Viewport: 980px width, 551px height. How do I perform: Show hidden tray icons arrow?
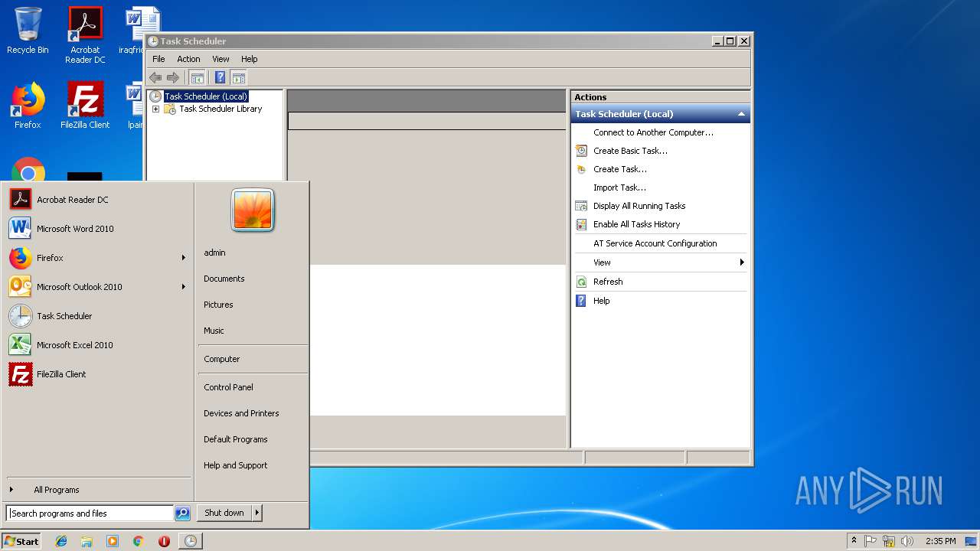click(854, 541)
